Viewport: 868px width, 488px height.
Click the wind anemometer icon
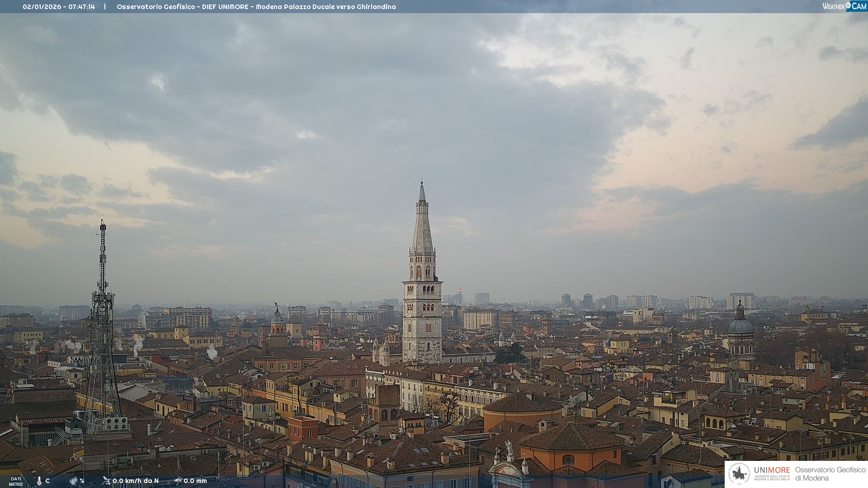(x=106, y=481)
